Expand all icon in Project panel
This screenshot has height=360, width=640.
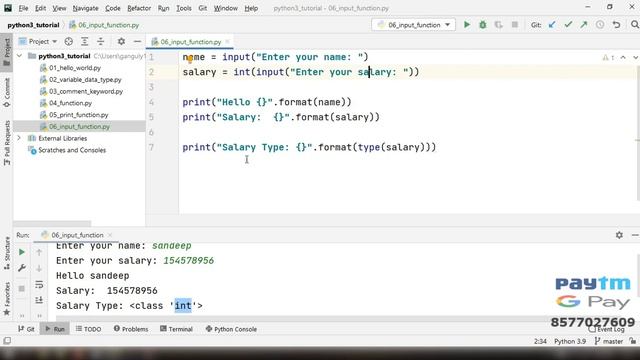pos(84,41)
